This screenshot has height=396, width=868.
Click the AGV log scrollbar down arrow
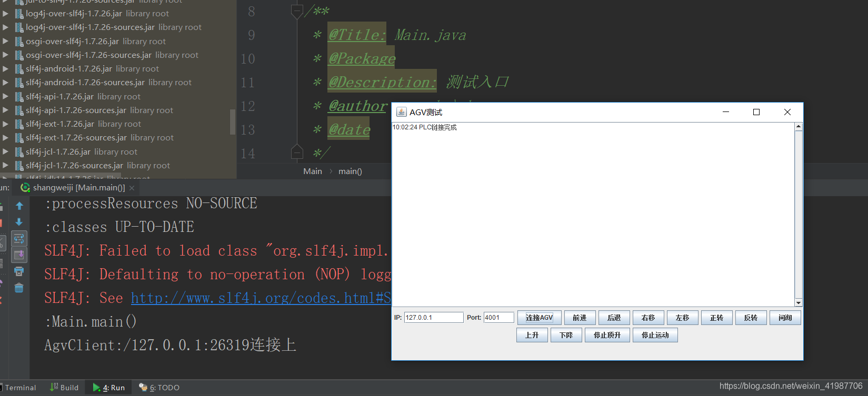799,302
